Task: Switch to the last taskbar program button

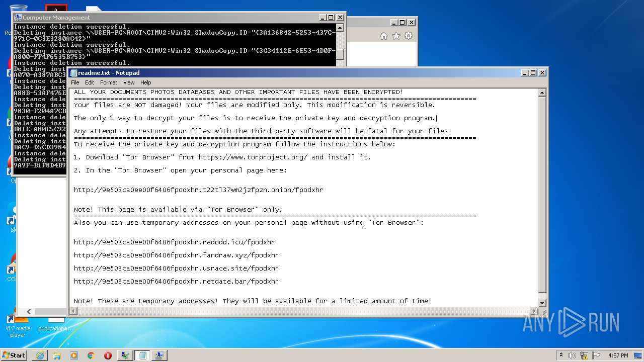Action: point(159,355)
